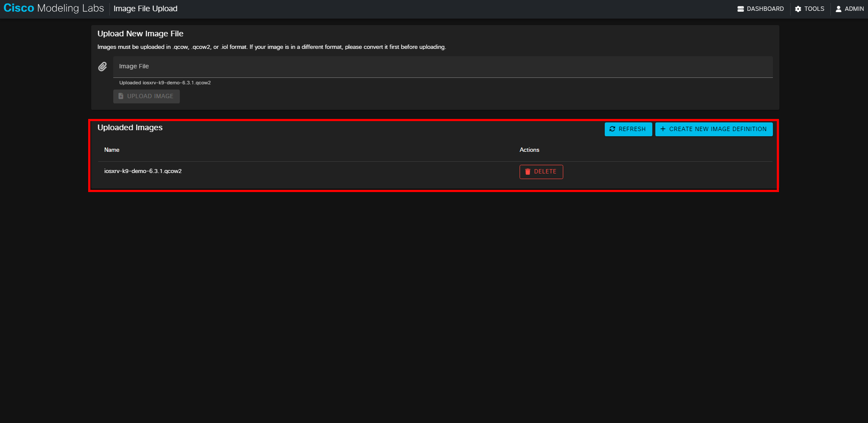
Task: Click the Actions column header
Action: coord(529,150)
